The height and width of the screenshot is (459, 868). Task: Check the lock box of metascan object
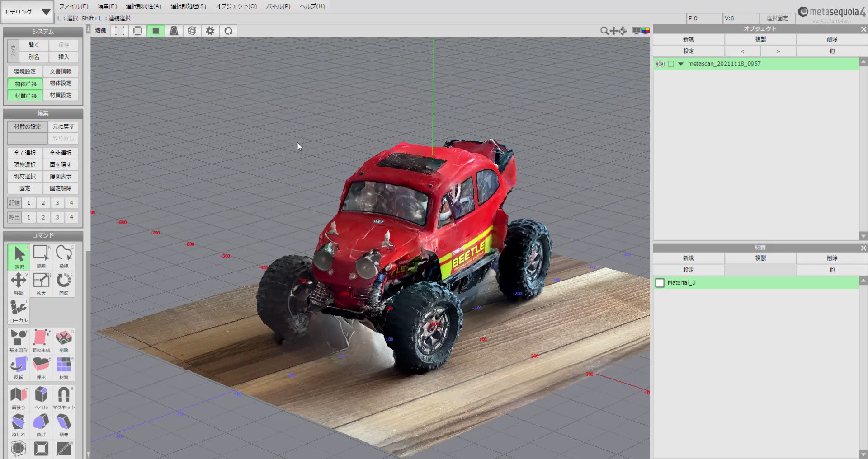(x=671, y=64)
